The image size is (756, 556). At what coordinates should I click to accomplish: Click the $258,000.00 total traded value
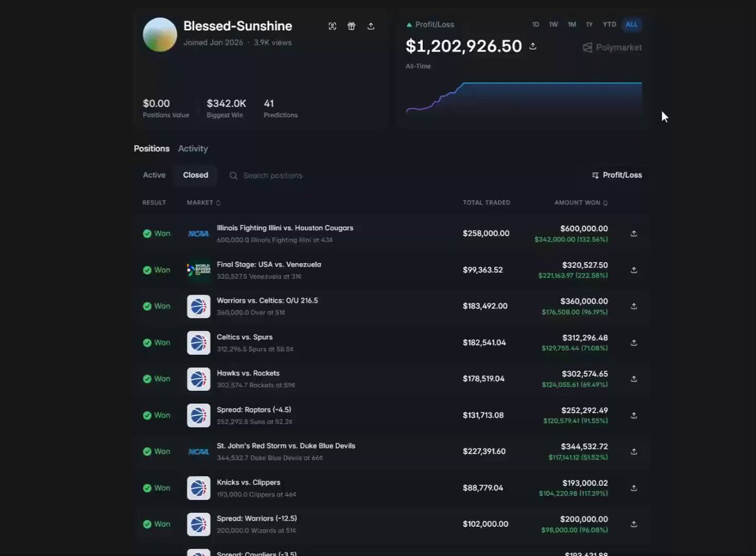486,233
